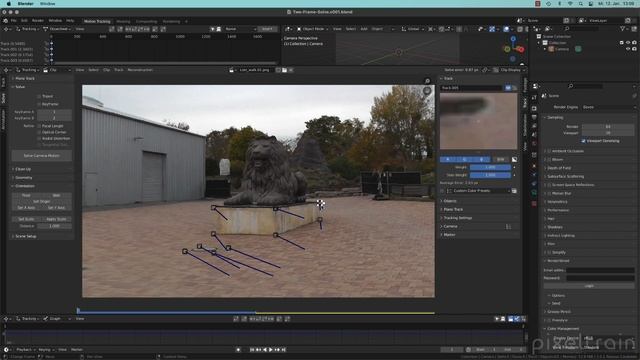Open the Blender application menu
This screenshot has height=360, width=640.
25,4
